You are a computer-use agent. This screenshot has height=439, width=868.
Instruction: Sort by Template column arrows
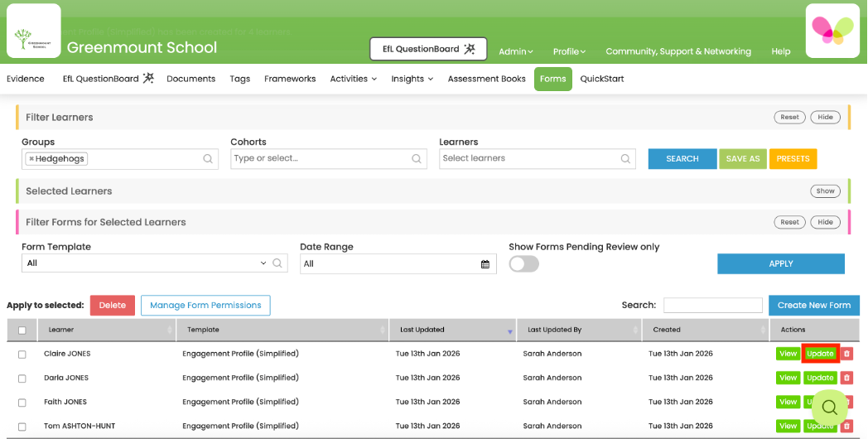[383, 330]
